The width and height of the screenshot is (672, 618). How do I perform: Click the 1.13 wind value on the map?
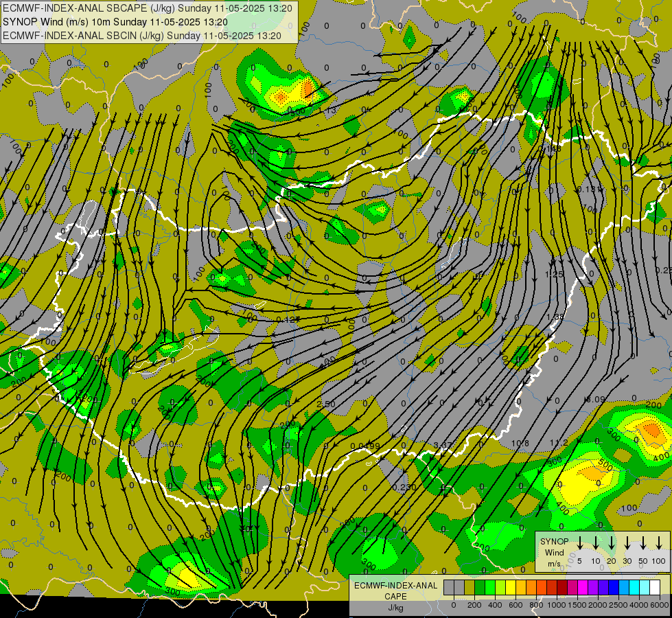[328, 111]
